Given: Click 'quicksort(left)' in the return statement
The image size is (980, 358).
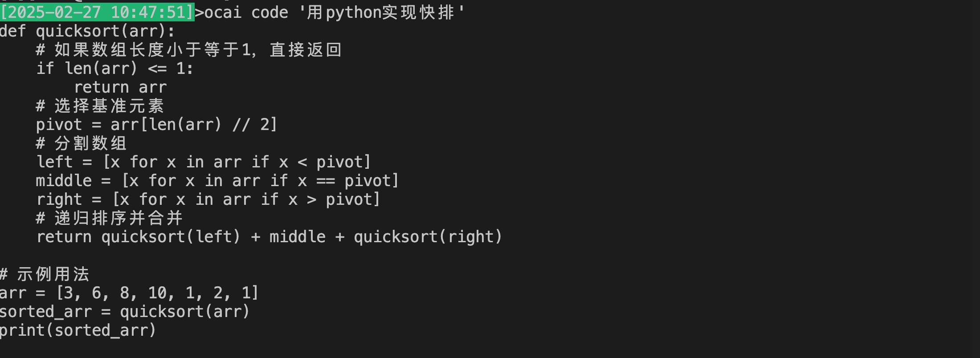Looking at the screenshot, I should (x=171, y=237).
